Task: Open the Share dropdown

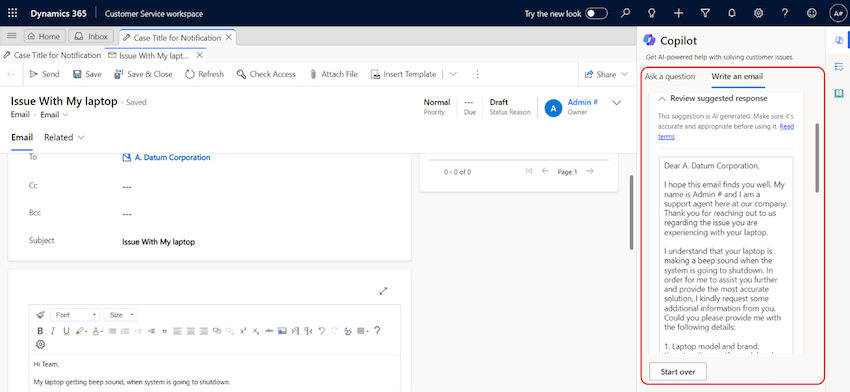Action: tap(606, 74)
